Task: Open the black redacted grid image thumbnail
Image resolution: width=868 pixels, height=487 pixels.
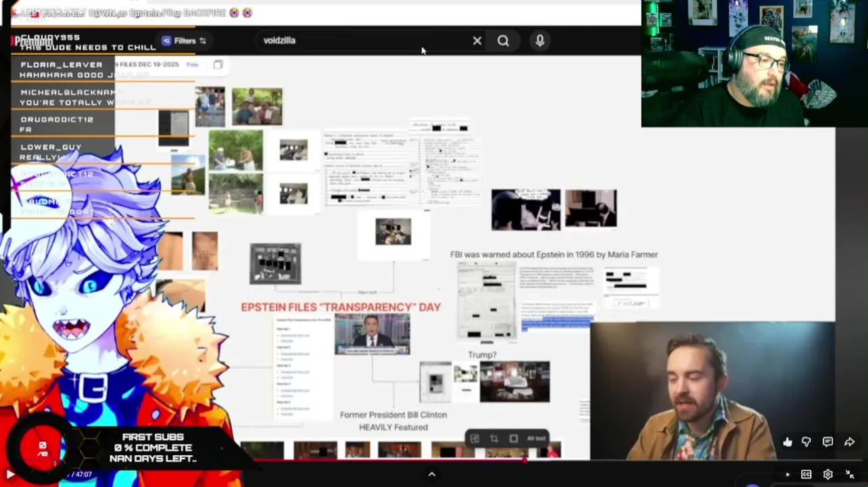Action: pos(275,264)
